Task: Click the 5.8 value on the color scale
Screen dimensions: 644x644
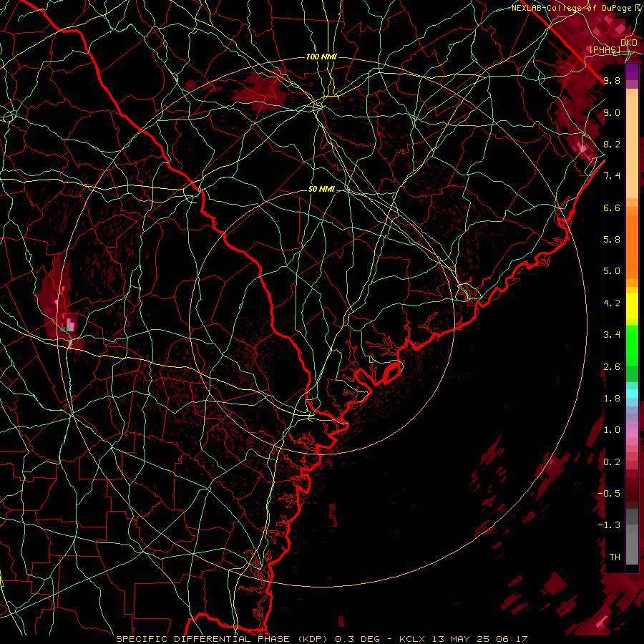Action: (x=612, y=240)
